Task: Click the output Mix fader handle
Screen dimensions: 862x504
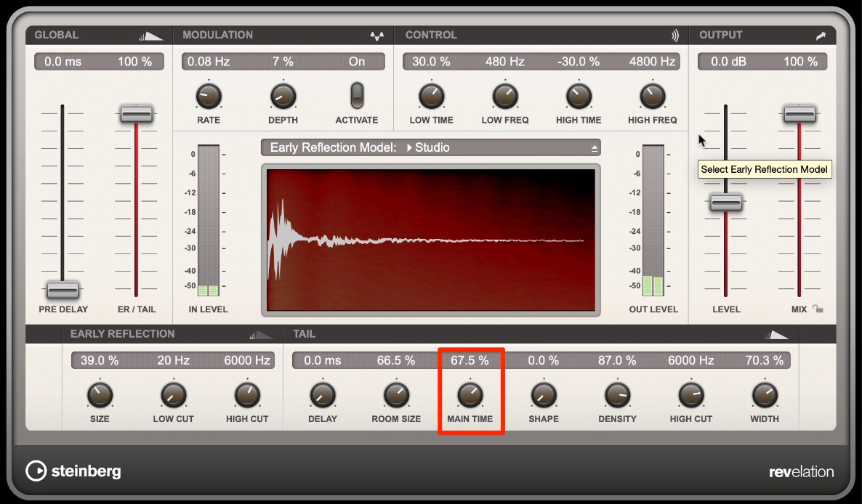Action: coord(800,114)
